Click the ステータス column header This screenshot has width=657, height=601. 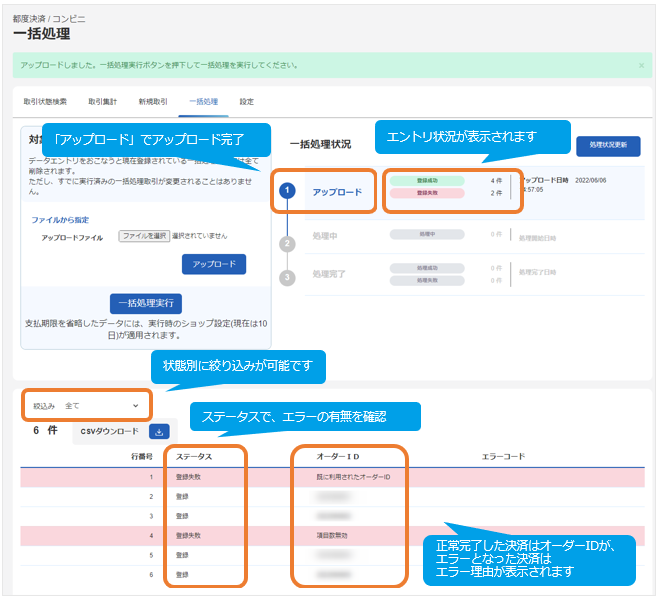(194, 457)
